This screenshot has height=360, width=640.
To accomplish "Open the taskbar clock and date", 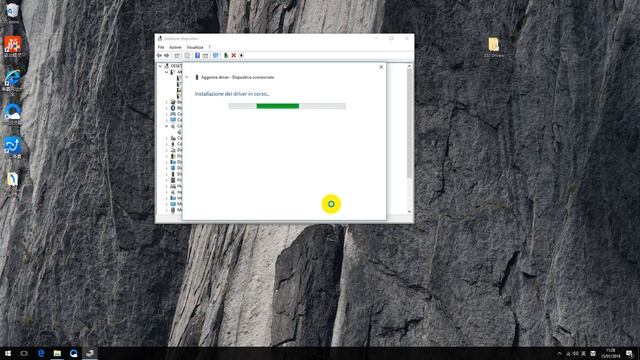I will pyautogui.click(x=611, y=353).
